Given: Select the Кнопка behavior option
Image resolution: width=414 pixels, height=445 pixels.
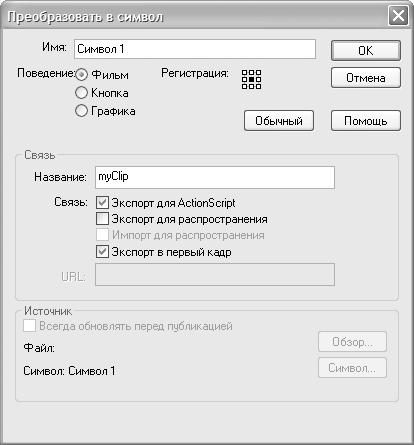Looking at the screenshot, I should click(81, 93).
